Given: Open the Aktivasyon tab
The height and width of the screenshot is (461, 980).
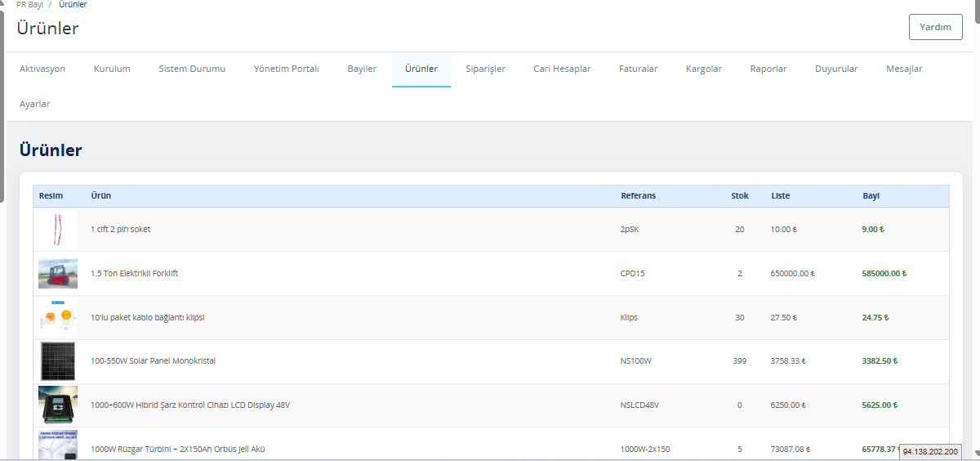Looking at the screenshot, I should (42, 69).
